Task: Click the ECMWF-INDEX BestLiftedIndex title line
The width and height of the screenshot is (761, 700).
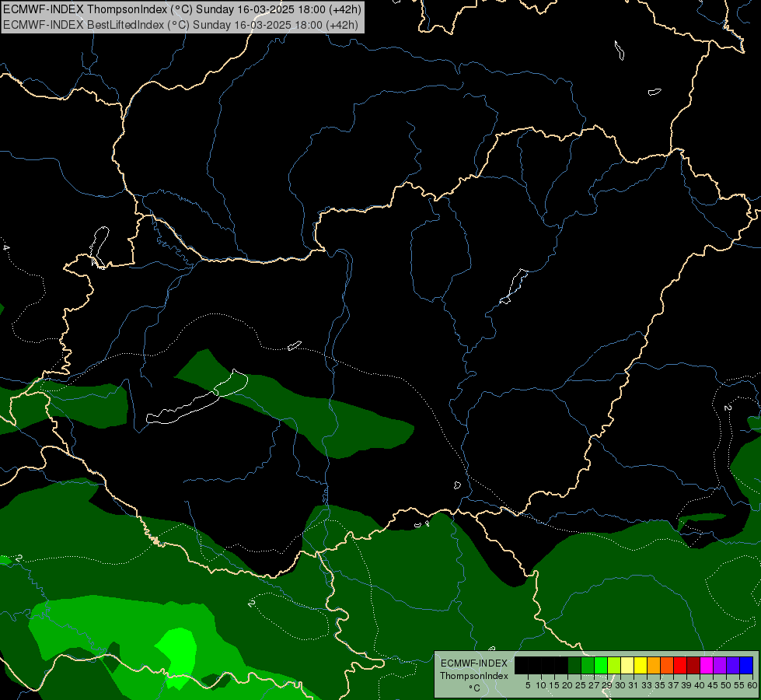Action: pyautogui.click(x=180, y=25)
